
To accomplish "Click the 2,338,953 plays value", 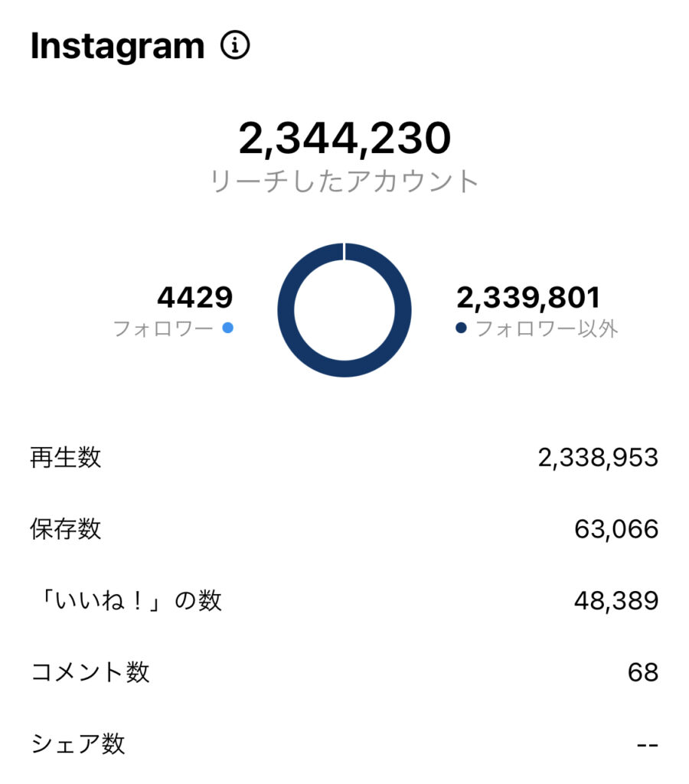I will coord(597,458).
